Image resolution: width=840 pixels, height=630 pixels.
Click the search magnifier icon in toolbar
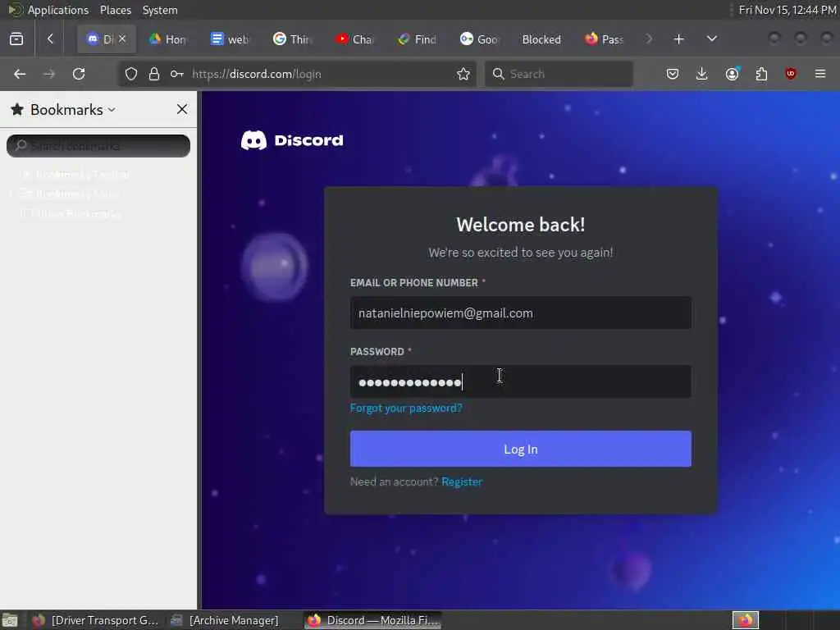(498, 74)
